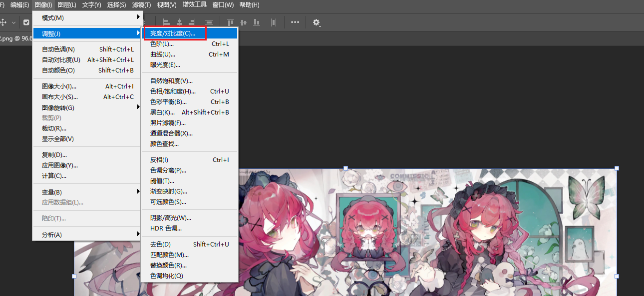Choose 色阶(L)... adjustment
Image resolution: width=644 pixels, height=296 pixels.
pos(190,44)
